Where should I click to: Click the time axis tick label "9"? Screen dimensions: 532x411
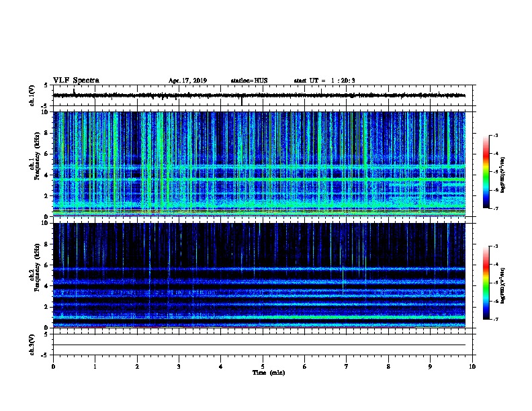point(431,367)
